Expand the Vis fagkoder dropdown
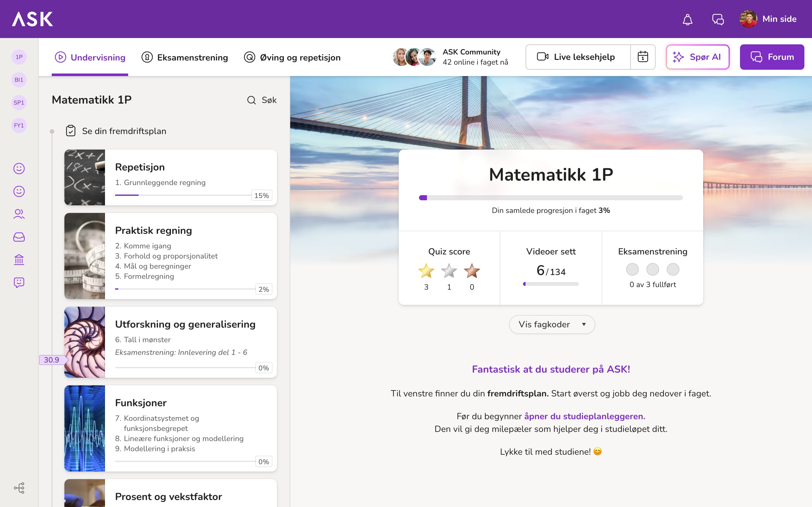The image size is (812, 507). click(x=552, y=324)
